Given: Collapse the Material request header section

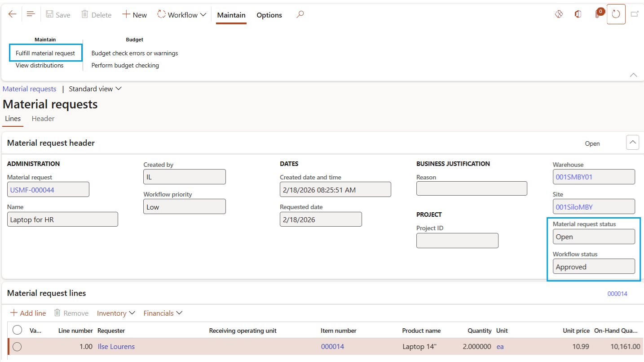Looking at the screenshot, I should tap(632, 143).
